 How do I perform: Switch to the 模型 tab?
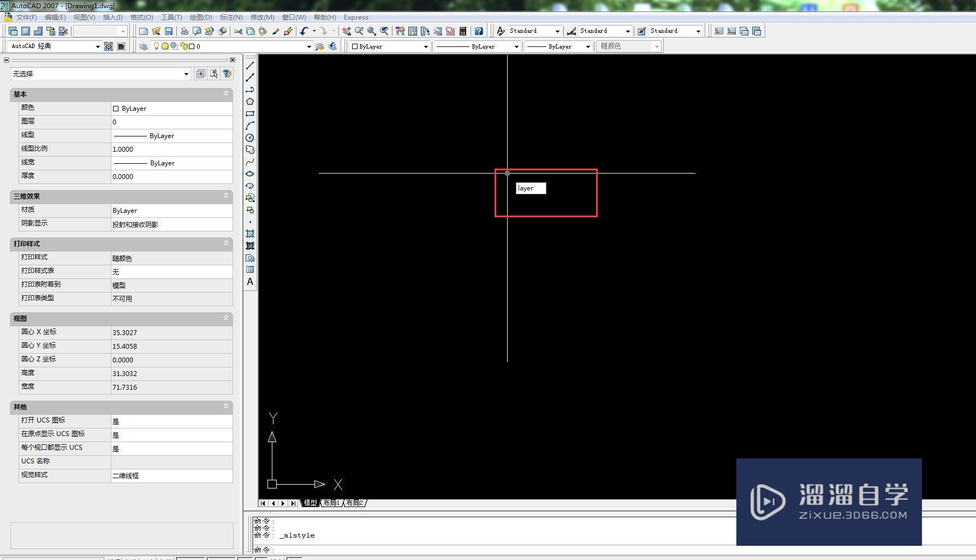310,503
